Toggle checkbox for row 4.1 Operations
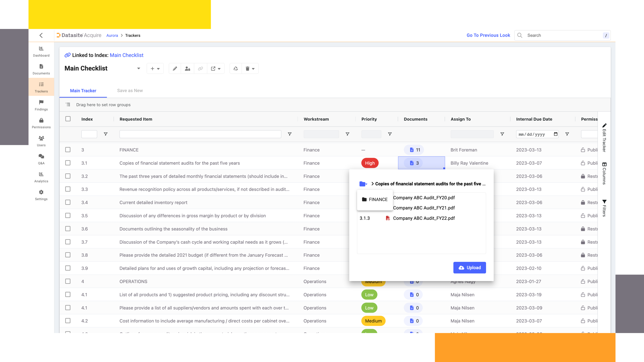This screenshot has height=362, width=644. click(68, 294)
